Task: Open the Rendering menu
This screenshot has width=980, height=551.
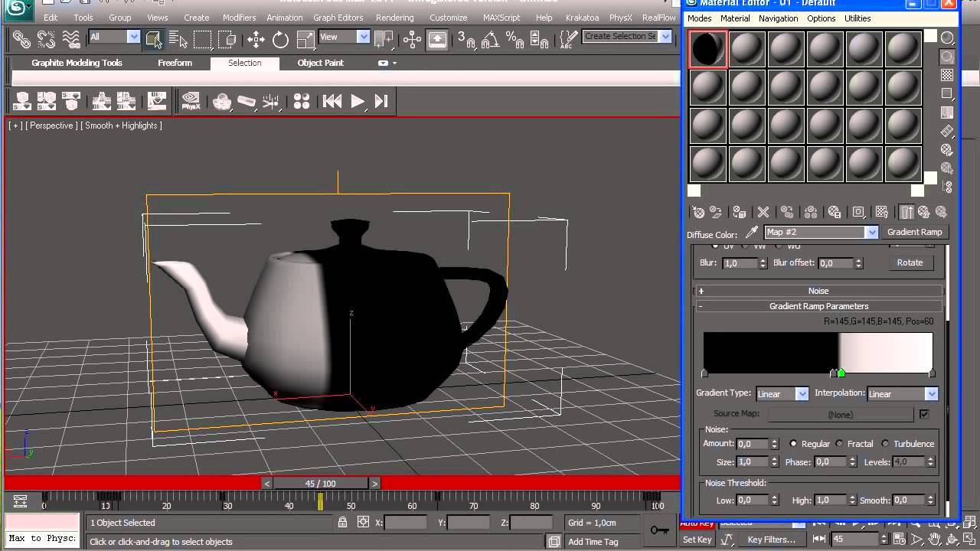Action: pyautogui.click(x=394, y=18)
